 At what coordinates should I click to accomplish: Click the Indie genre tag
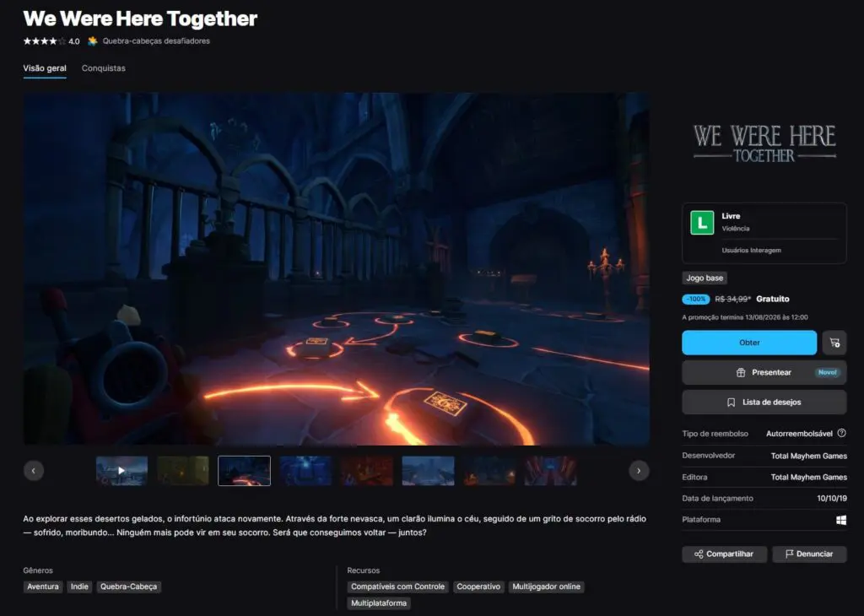79,586
